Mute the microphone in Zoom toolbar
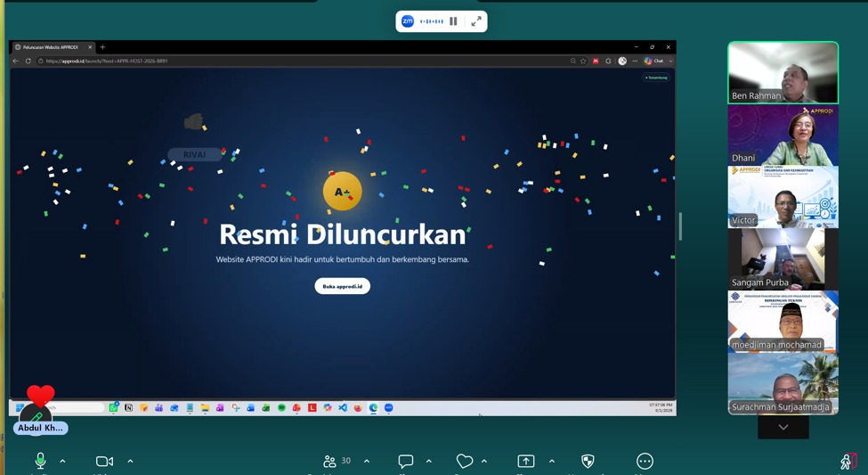This screenshot has width=868, height=475. [40, 461]
